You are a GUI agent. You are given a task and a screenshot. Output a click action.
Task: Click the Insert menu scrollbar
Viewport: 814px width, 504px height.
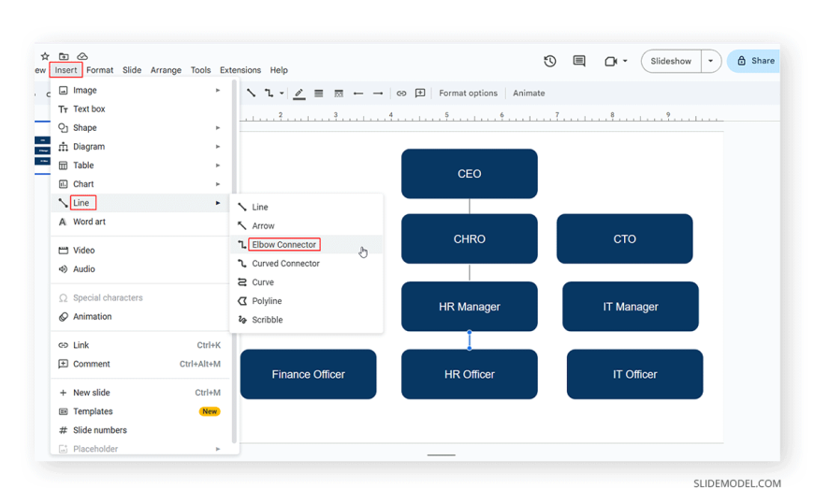click(234, 262)
